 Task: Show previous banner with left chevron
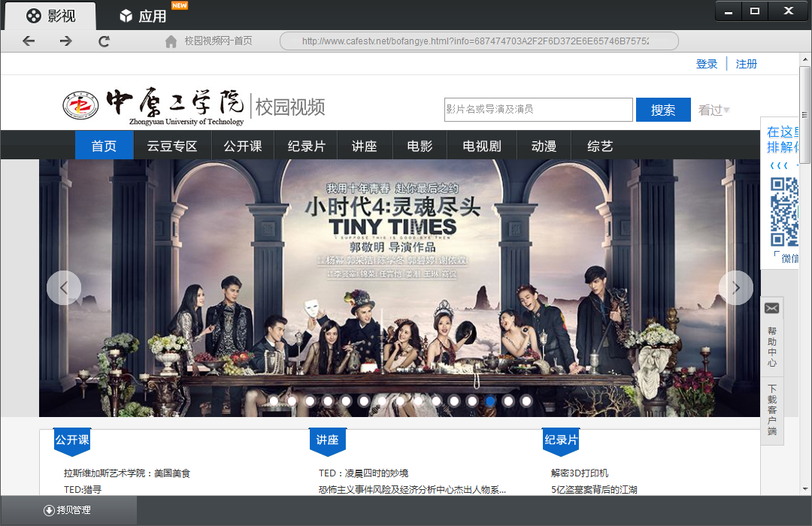pyautogui.click(x=64, y=288)
